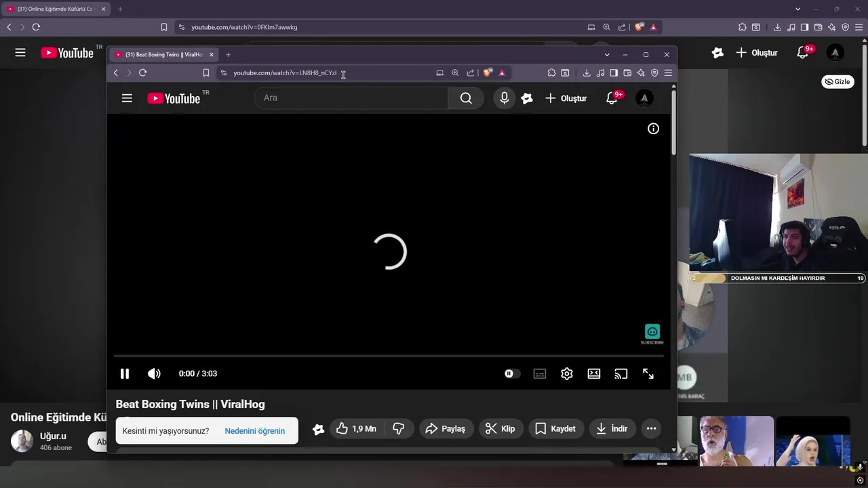868x488 pixels.
Task: Open the three-dot more actions menu
Action: click(651, 428)
